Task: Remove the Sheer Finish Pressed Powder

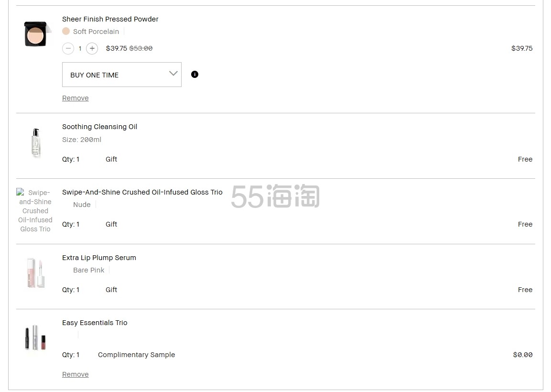Action: click(x=75, y=98)
